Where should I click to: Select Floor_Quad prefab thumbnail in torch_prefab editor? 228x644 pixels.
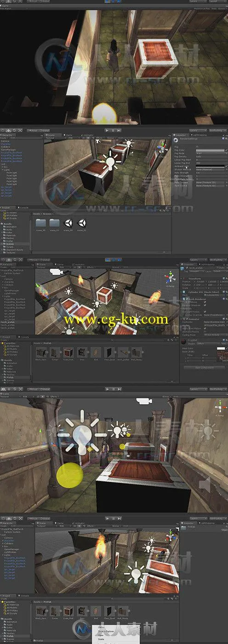click(109, 353)
